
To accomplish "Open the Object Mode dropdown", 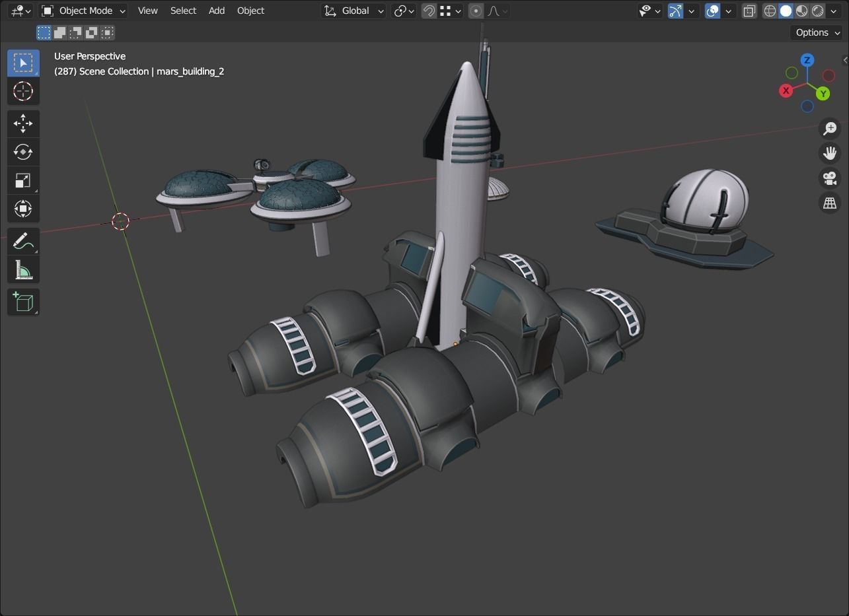I will pos(83,11).
